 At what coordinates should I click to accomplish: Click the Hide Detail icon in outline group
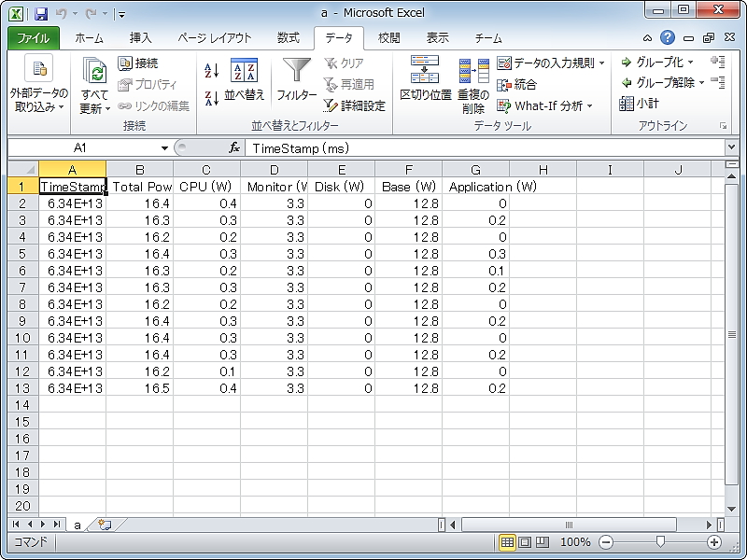(x=717, y=82)
